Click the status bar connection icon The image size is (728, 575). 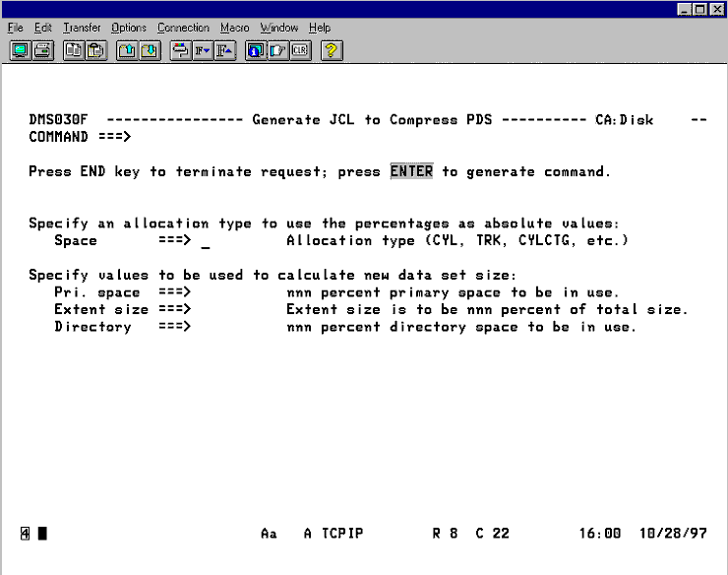[25, 534]
